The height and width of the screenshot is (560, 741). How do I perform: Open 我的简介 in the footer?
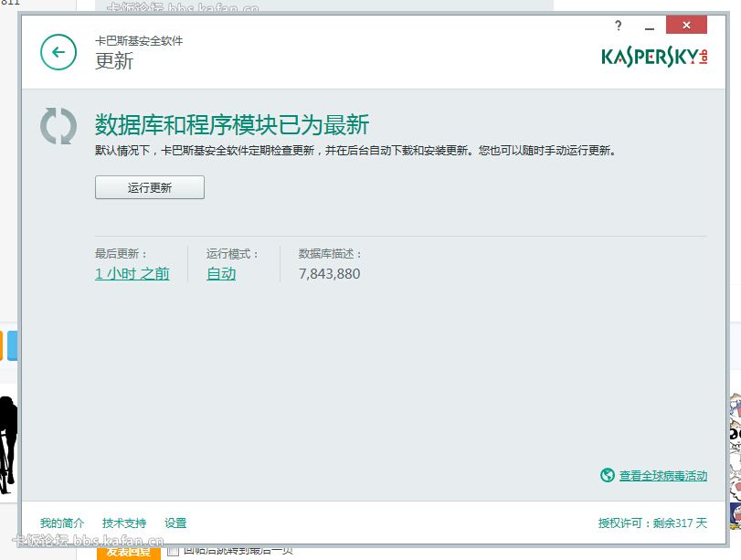click(x=62, y=523)
